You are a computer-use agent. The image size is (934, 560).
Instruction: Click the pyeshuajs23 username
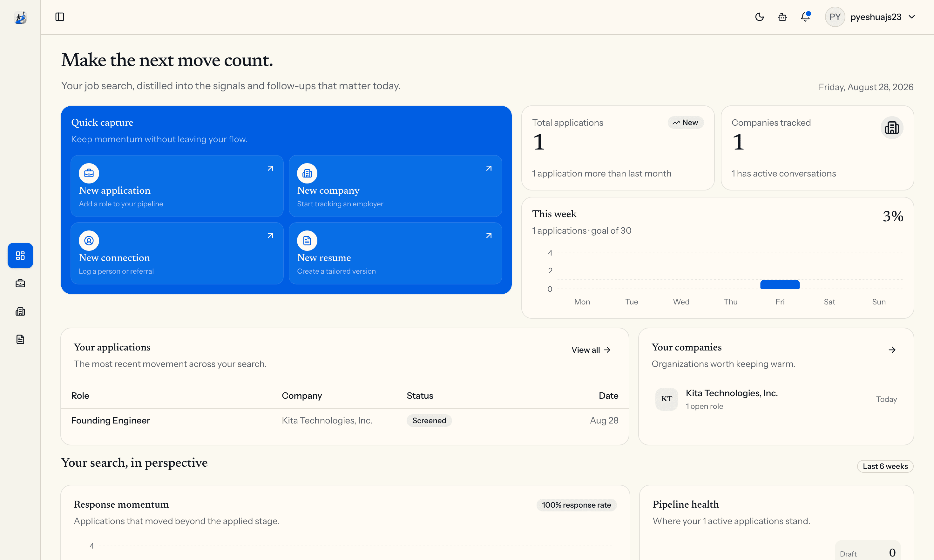click(x=876, y=17)
